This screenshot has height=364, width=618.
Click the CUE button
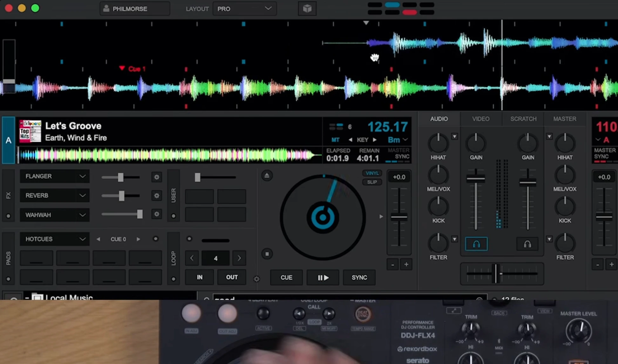pyautogui.click(x=286, y=277)
